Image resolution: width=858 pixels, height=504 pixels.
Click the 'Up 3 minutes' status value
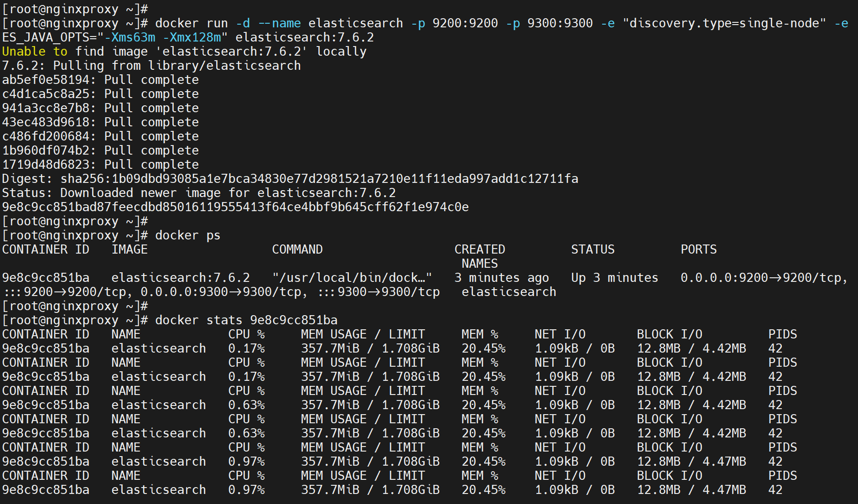[x=614, y=278]
